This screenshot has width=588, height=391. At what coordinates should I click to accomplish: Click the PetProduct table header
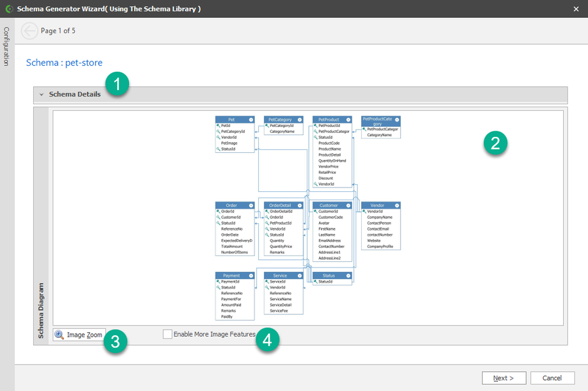pyautogui.click(x=332, y=120)
